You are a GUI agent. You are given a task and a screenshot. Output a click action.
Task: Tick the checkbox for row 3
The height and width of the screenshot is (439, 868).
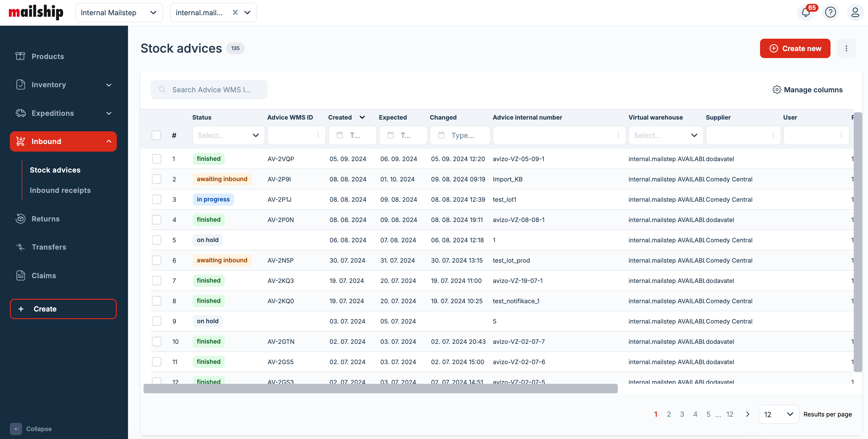point(156,199)
